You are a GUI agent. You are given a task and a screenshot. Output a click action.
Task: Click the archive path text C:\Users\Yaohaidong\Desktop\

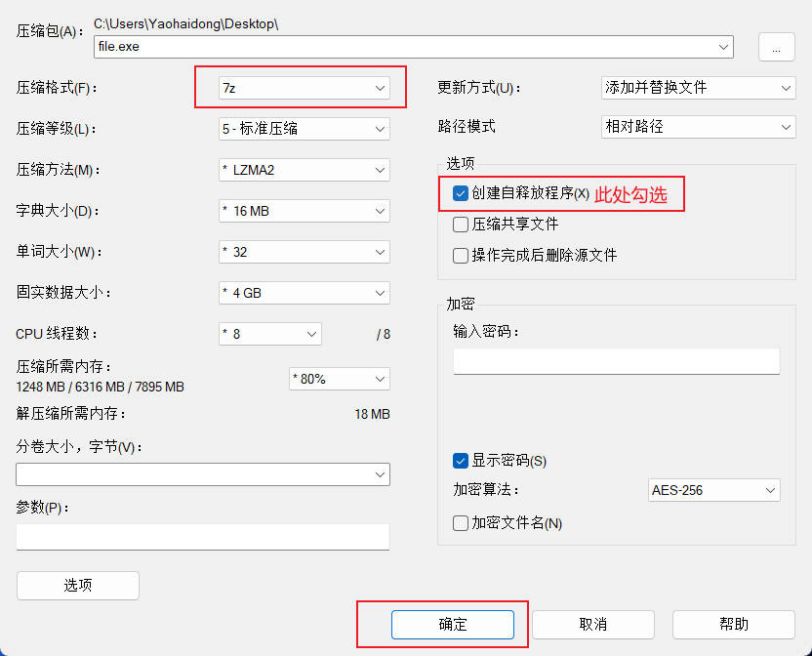(x=185, y=23)
